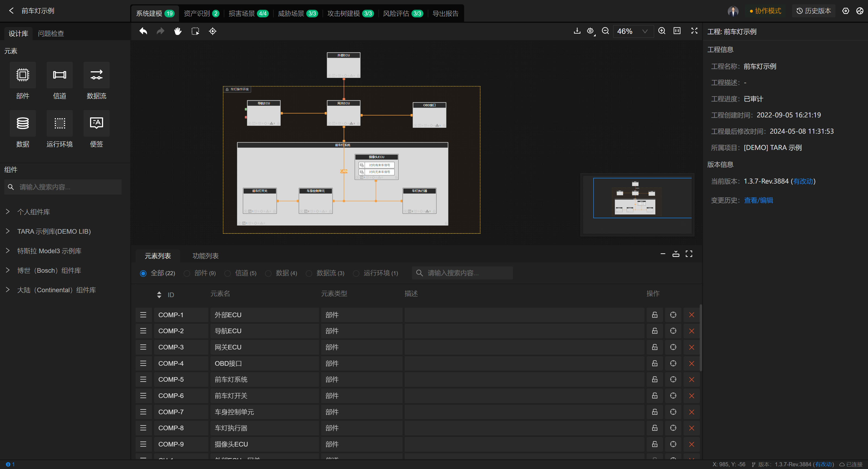Expand 大陆（Continental）组件库
Viewport: 868px width, 469px height.
(7, 290)
